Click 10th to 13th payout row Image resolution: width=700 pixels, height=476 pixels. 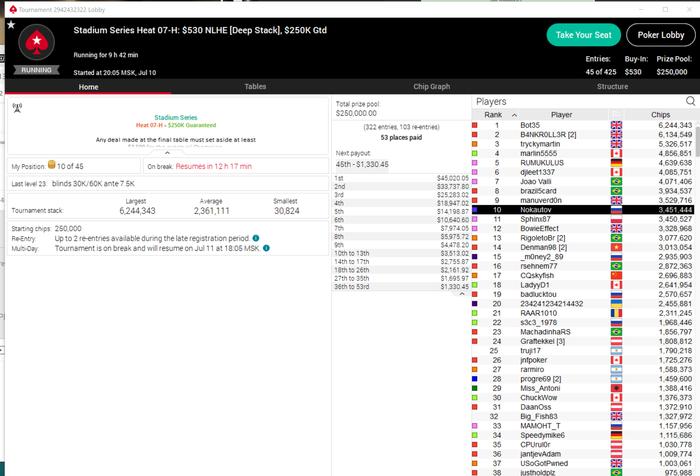coord(401,253)
